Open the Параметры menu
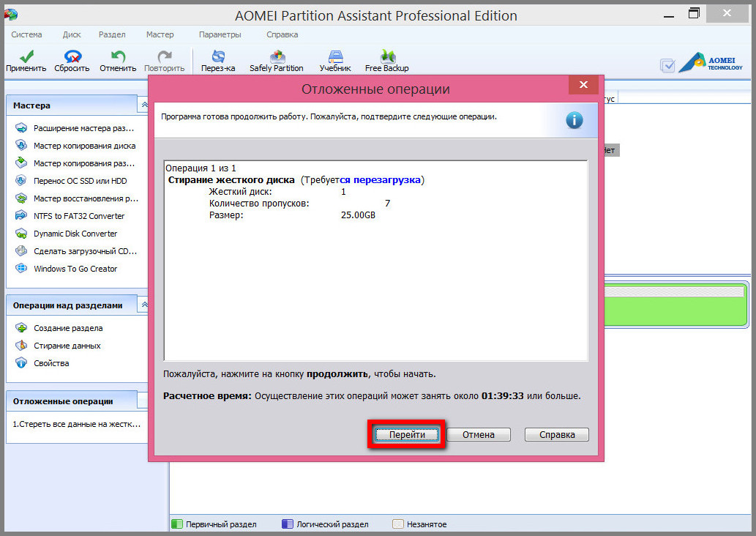This screenshot has height=536, width=756. coord(220,34)
